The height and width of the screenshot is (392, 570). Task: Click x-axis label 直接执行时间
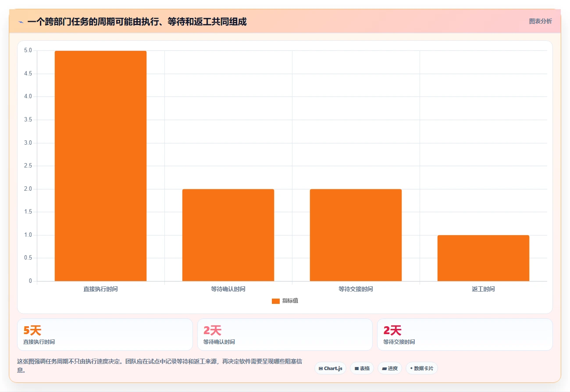pyautogui.click(x=100, y=289)
